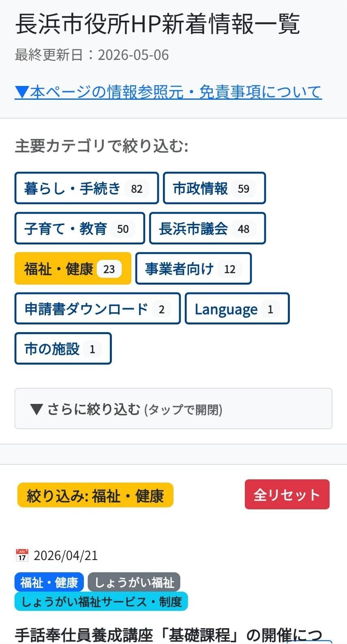Toggle the 子育て・教育 category filter

(x=79, y=228)
